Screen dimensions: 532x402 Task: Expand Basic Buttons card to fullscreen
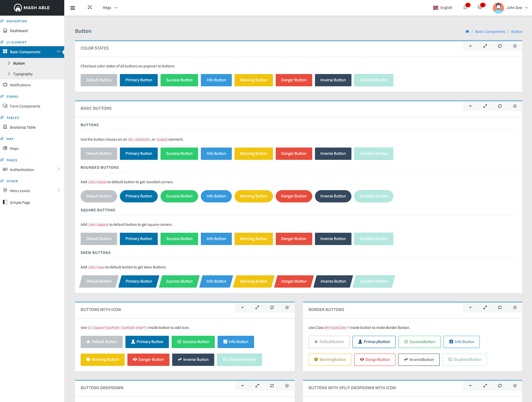point(485,106)
